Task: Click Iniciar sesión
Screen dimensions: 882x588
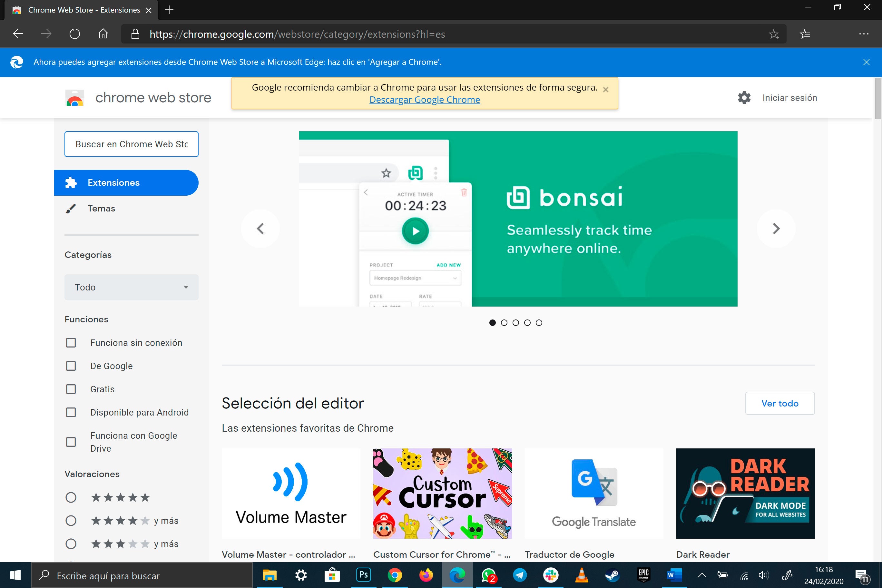Action: tap(790, 98)
